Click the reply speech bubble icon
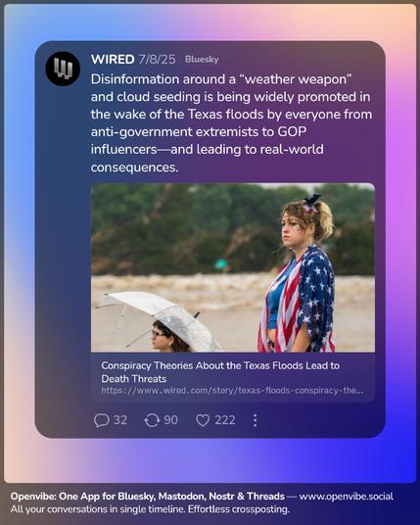Screen dimensions: 420x525 pyautogui.click(x=101, y=420)
